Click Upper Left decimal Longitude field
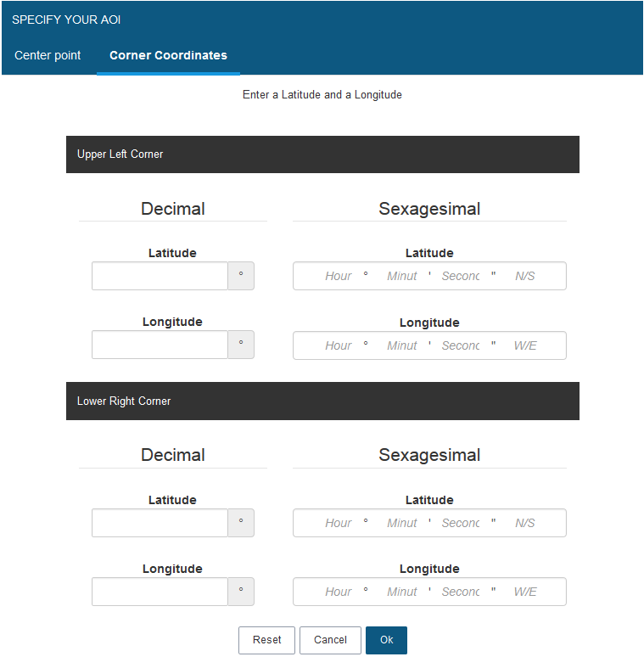This screenshot has height=668, width=644. 160,345
